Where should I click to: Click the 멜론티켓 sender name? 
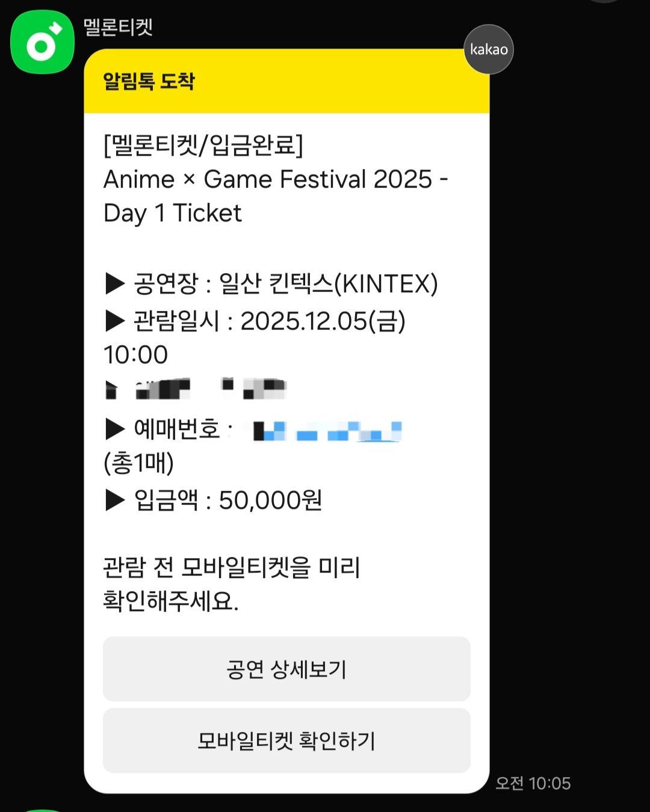point(118,26)
